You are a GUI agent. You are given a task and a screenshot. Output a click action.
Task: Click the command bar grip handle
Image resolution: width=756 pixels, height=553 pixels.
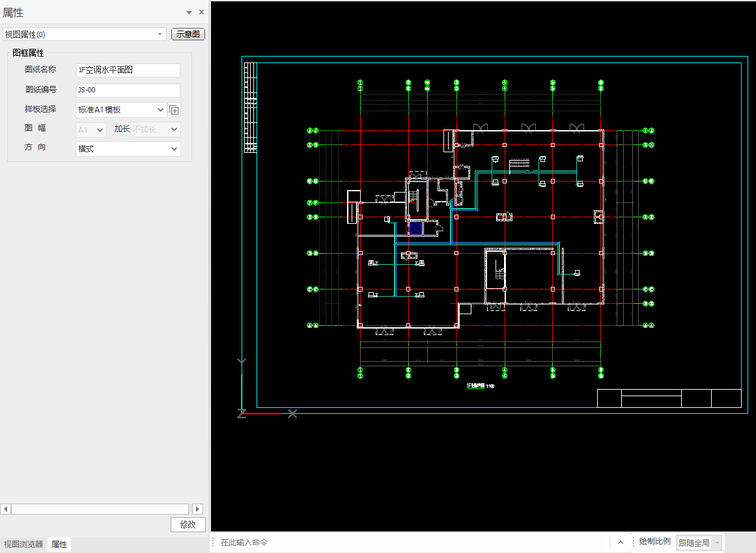point(214,542)
